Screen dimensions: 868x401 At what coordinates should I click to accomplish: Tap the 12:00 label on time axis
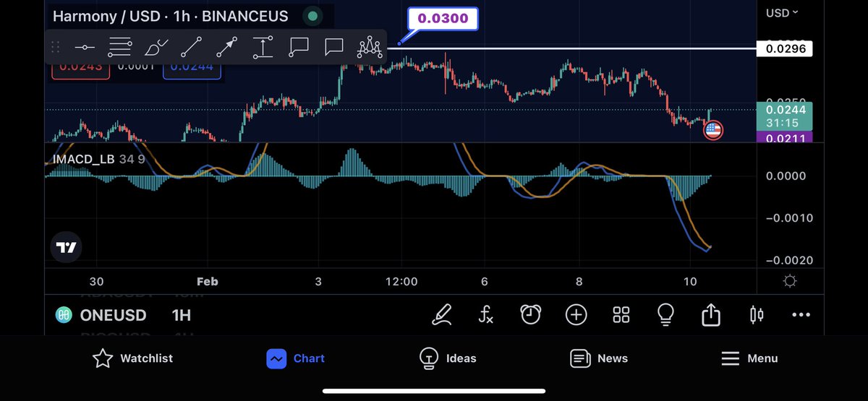click(401, 282)
